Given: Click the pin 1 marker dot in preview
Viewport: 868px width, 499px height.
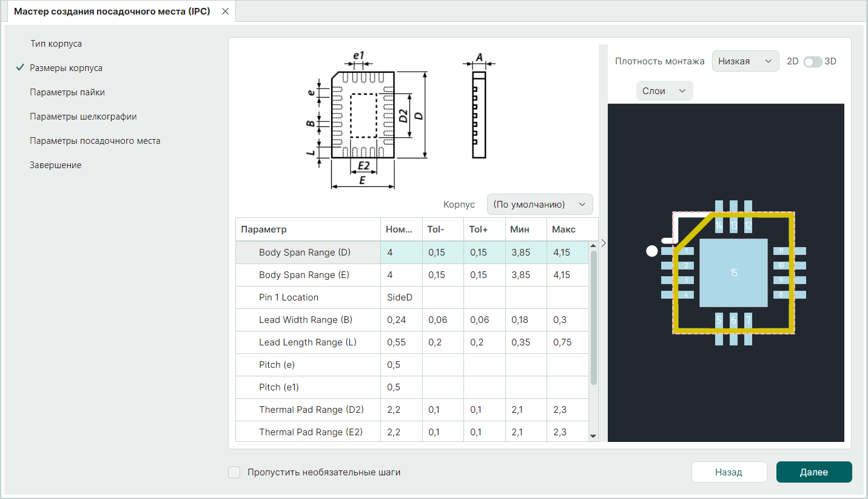Looking at the screenshot, I should (651, 251).
